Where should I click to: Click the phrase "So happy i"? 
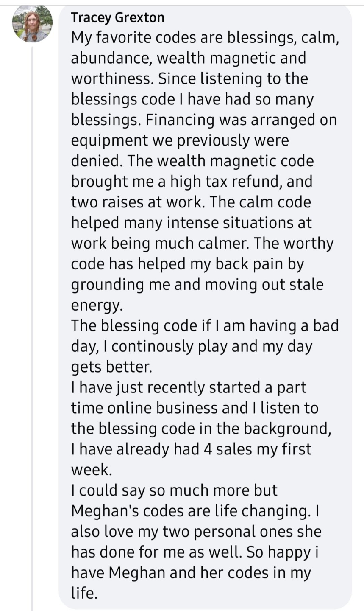[279, 552]
